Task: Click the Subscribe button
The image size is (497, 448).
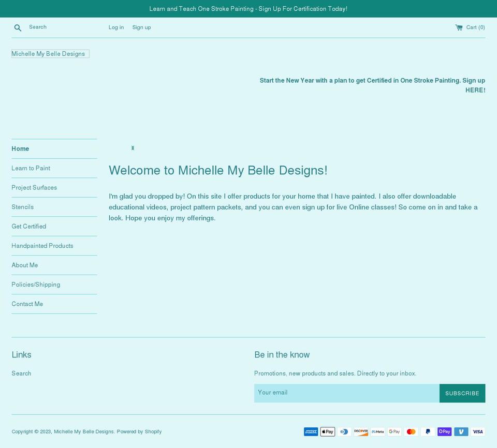Action: 462,393
